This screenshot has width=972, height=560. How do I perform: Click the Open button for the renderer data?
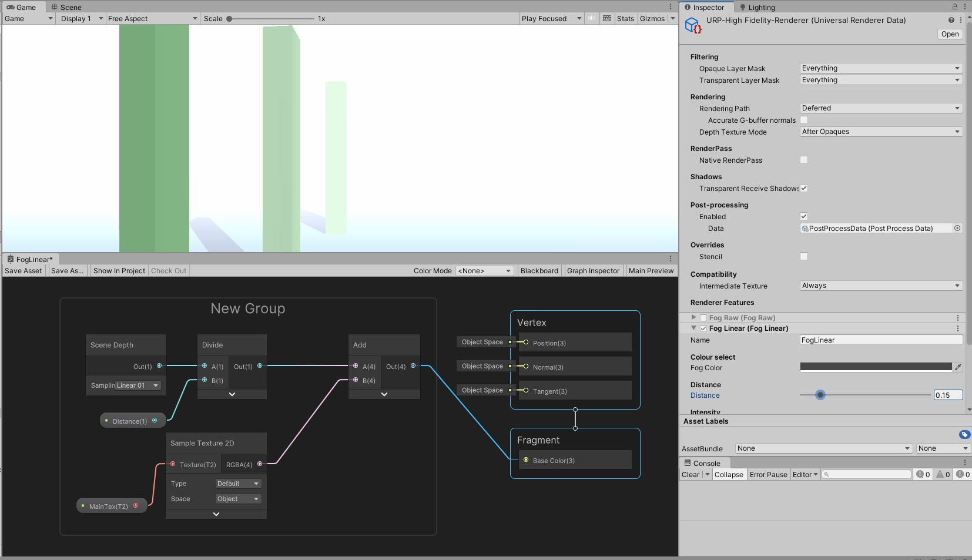[x=950, y=33]
